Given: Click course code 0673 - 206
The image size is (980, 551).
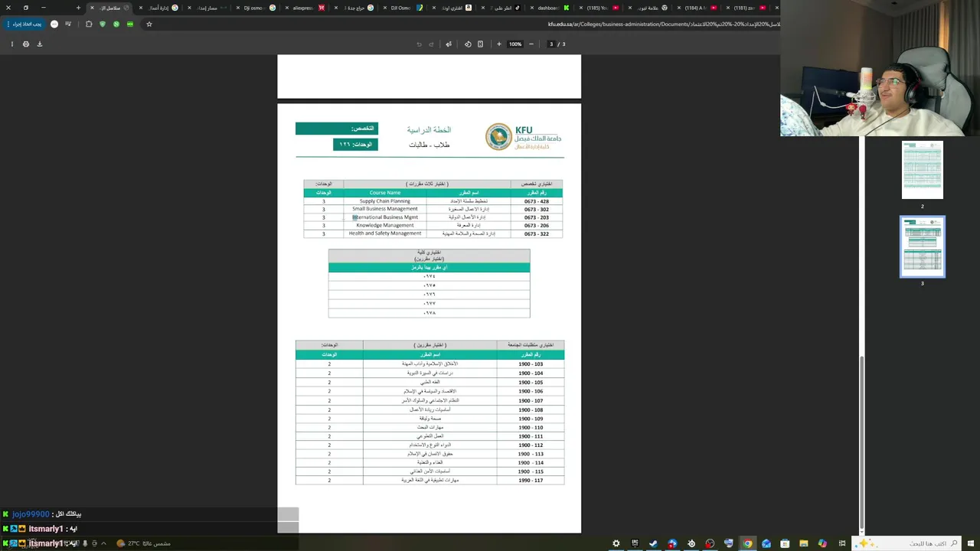Looking at the screenshot, I should coord(536,226).
